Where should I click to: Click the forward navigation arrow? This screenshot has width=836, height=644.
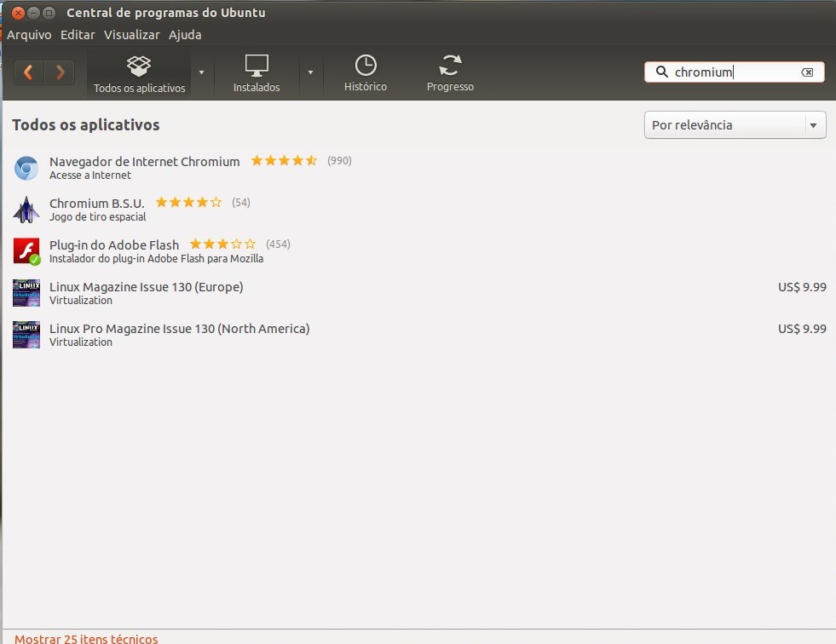(x=60, y=72)
